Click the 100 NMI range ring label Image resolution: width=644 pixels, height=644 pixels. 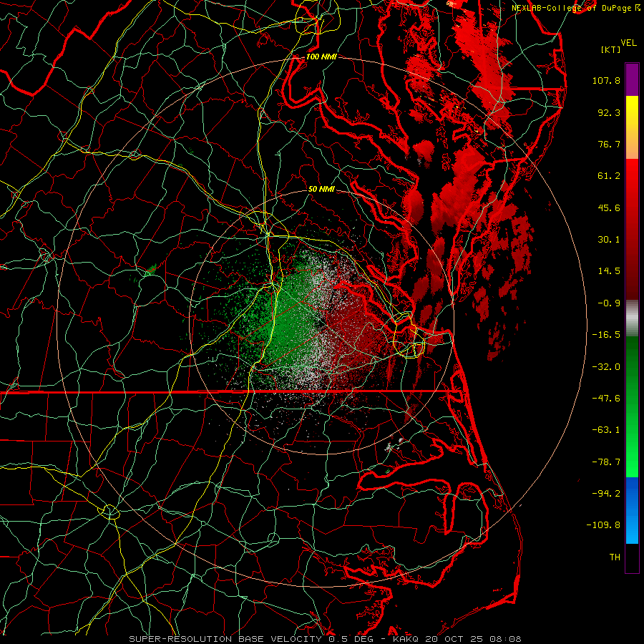tap(321, 57)
